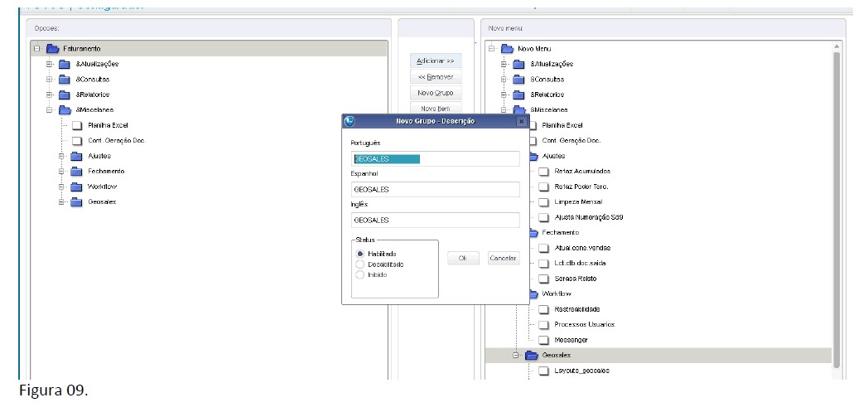The width and height of the screenshot is (868, 417).
Task: Select the &Relatorios label in Opções tree
Action: click(x=93, y=95)
